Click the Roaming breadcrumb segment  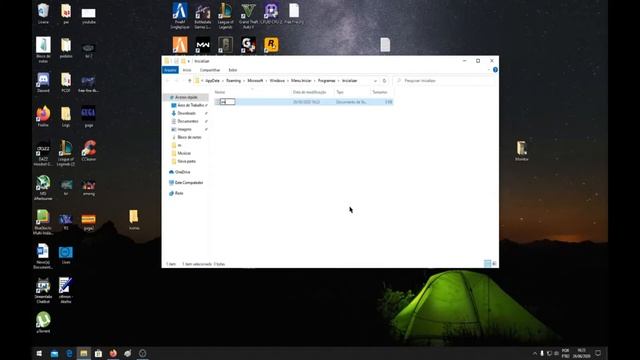(x=233, y=81)
